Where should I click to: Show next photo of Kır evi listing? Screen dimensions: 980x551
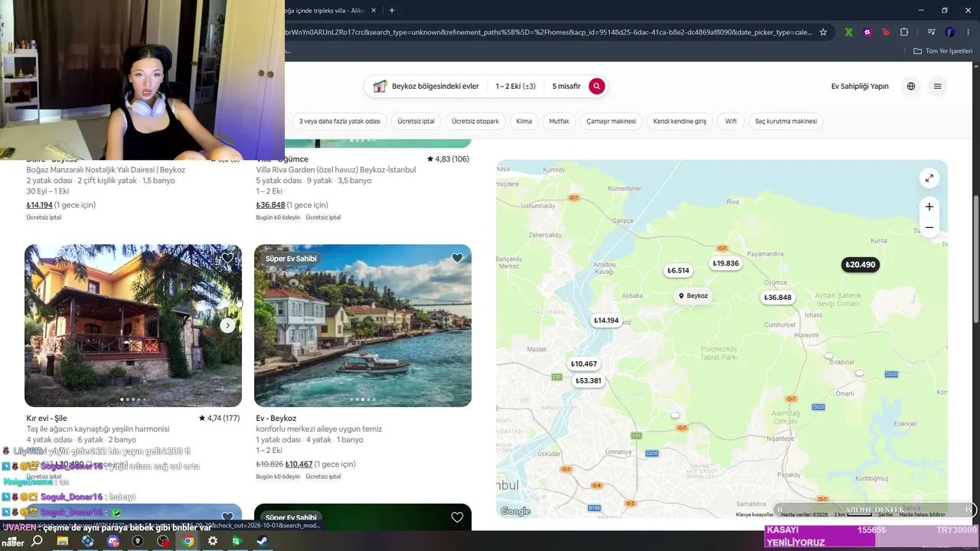(x=227, y=325)
